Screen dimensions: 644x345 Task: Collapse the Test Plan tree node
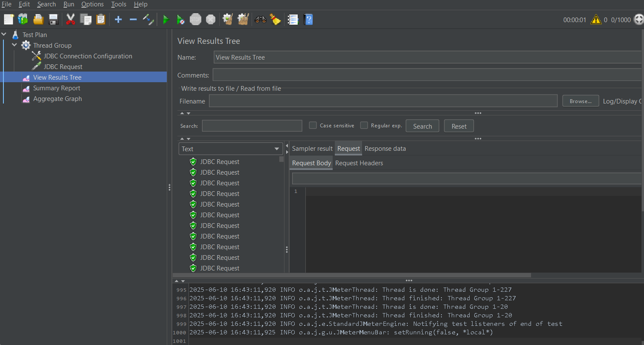4,34
